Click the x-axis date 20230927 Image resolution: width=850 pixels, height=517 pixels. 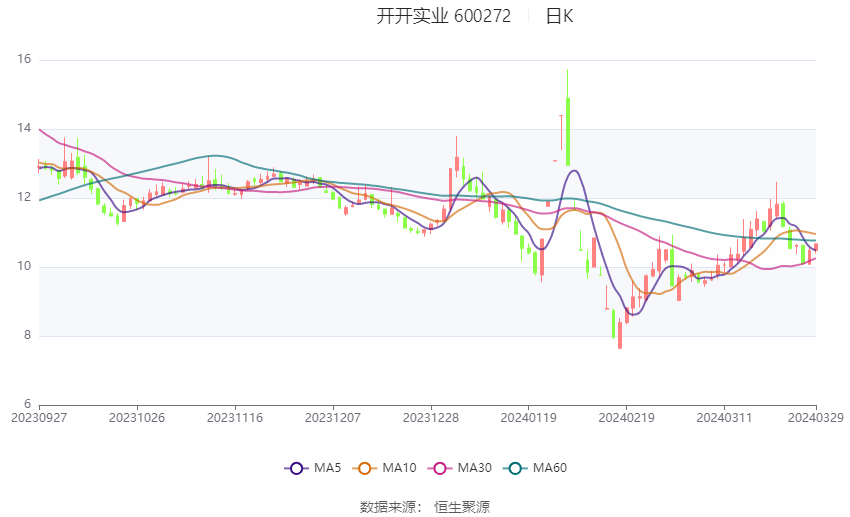39,418
